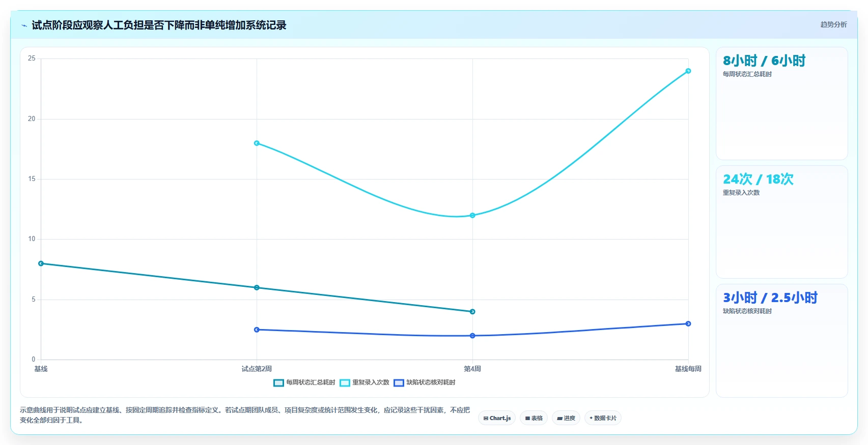The image size is (868, 445).
Task: Click the y-axis label 25
Action: click(x=32, y=58)
